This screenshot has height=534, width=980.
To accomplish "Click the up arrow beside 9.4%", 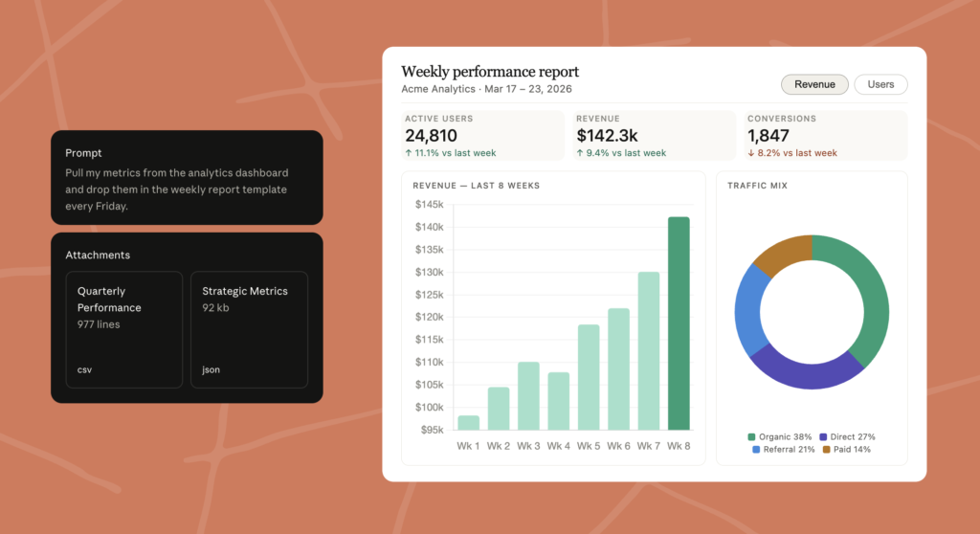I will [580, 152].
